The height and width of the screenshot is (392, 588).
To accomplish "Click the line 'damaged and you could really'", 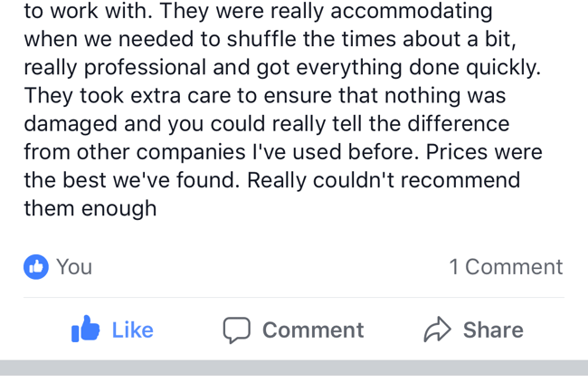I will tap(267, 124).
